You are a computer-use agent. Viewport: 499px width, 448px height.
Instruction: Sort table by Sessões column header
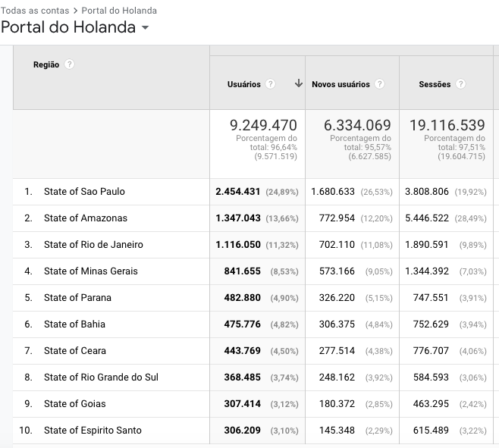(x=435, y=84)
